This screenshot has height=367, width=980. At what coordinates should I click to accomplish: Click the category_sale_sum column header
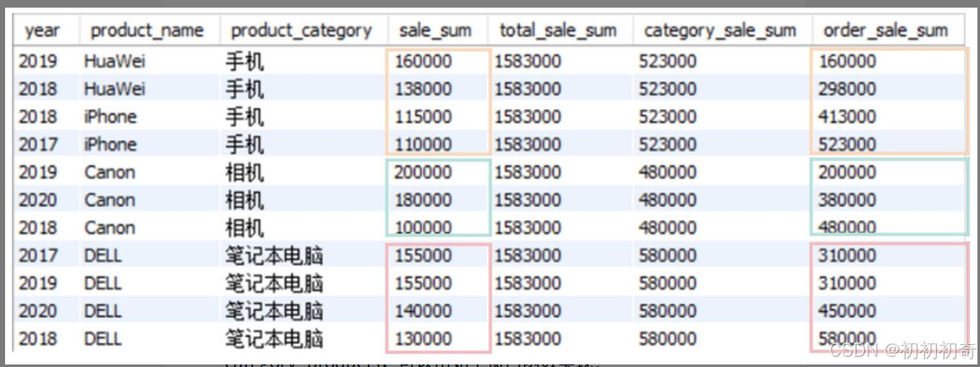722,30
